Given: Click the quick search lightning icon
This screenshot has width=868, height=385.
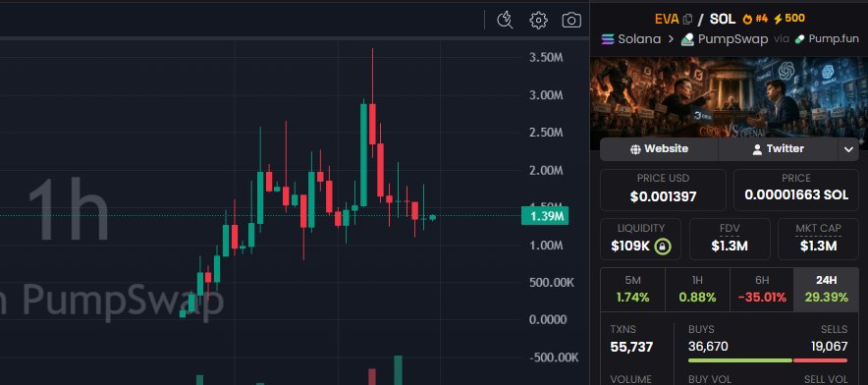Looking at the screenshot, I should click(505, 21).
